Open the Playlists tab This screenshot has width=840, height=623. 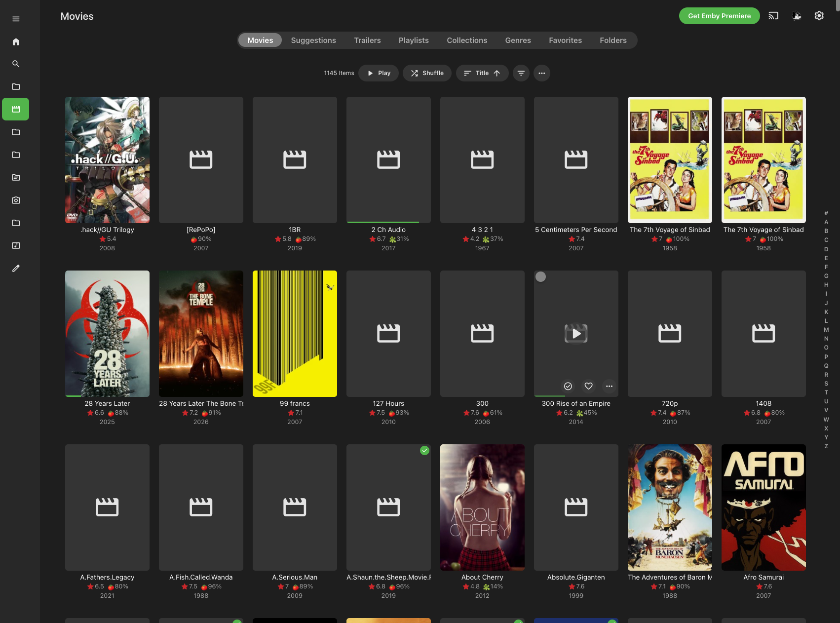pyautogui.click(x=414, y=40)
